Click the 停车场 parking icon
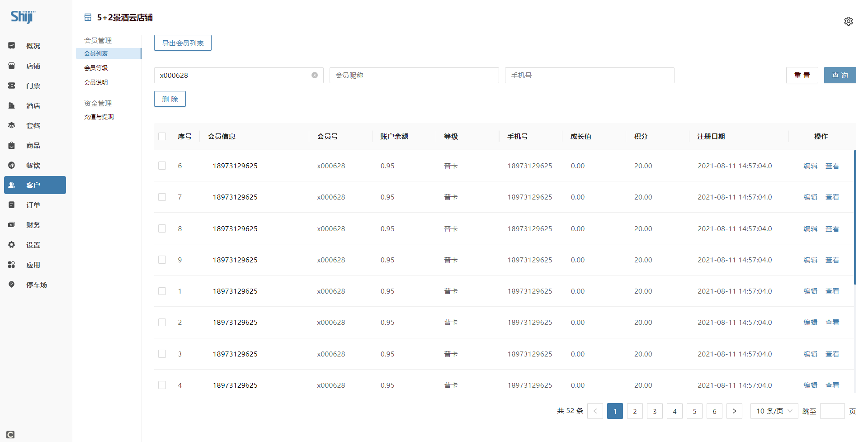This screenshot has width=868, height=442. tap(12, 285)
